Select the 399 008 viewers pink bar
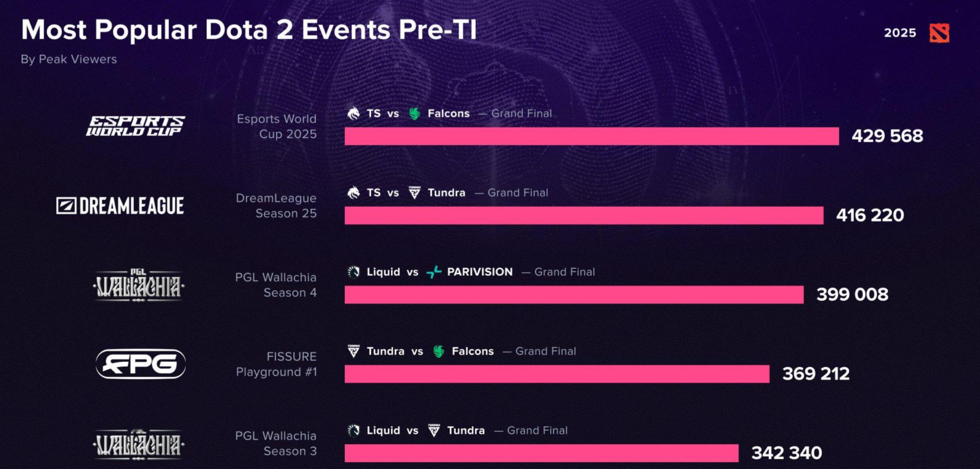 (x=574, y=295)
